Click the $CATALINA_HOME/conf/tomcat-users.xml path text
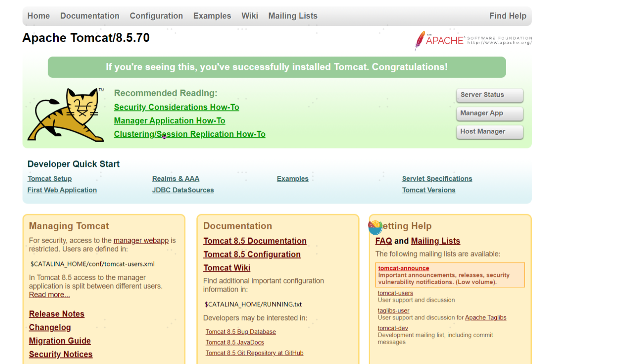 tap(92, 264)
